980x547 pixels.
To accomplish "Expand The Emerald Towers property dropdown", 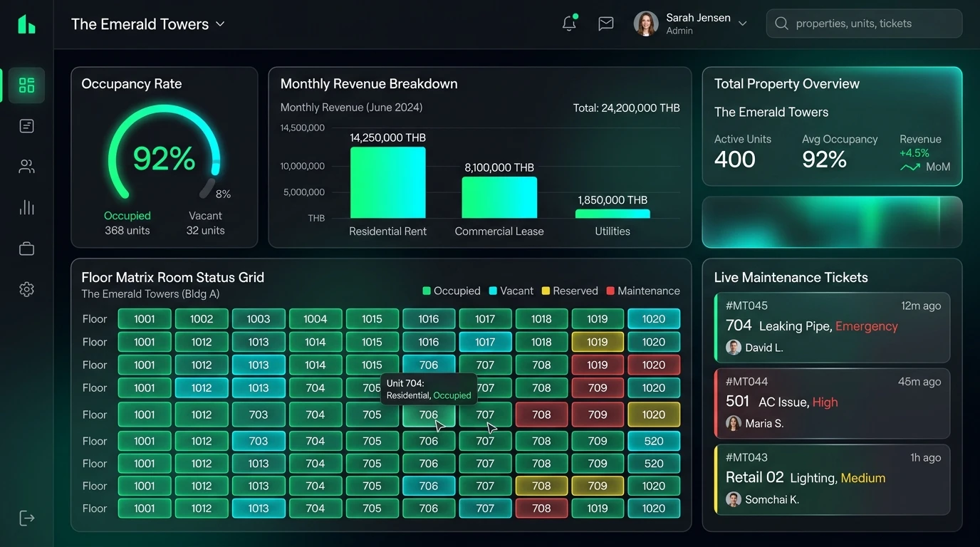I will coord(220,24).
